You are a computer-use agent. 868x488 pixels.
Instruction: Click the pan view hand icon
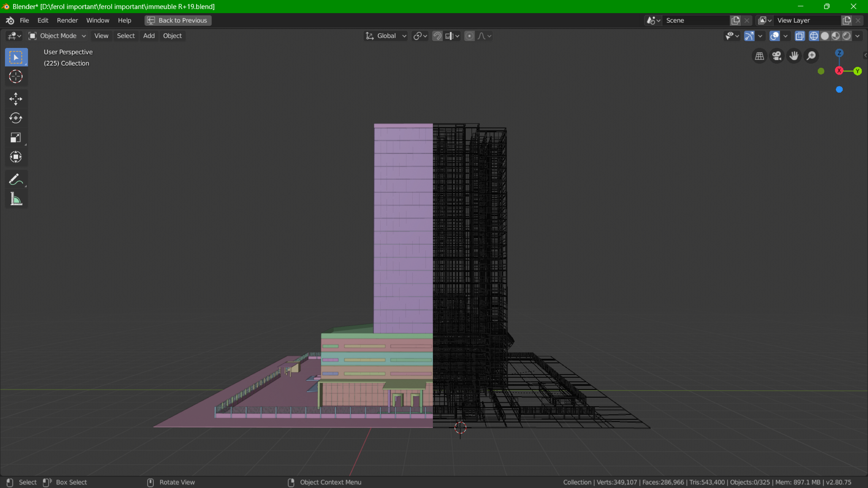(794, 56)
